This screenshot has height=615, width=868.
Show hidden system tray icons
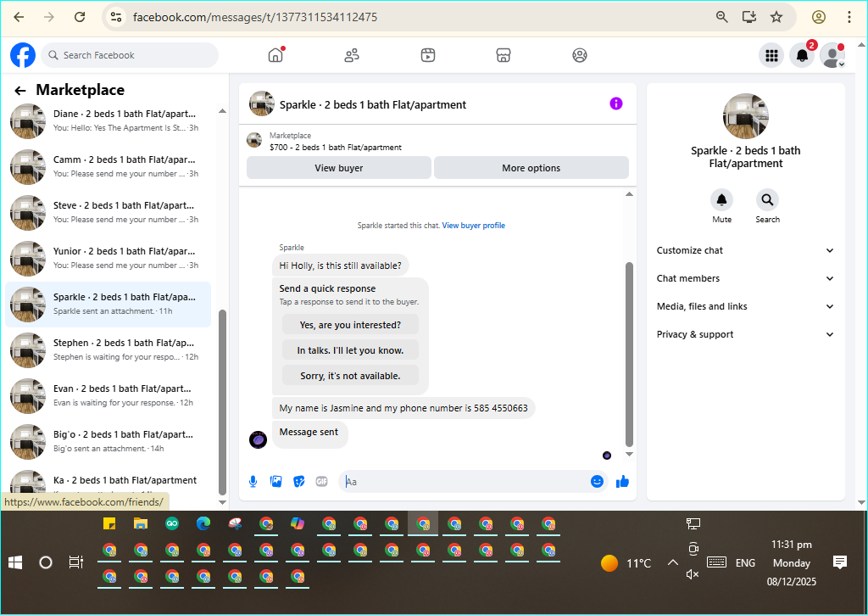point(672,563)
